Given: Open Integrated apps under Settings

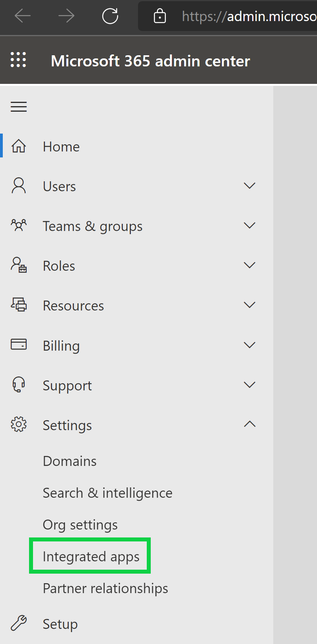Looking at the screenshot, I should click(x=91, y=557).
